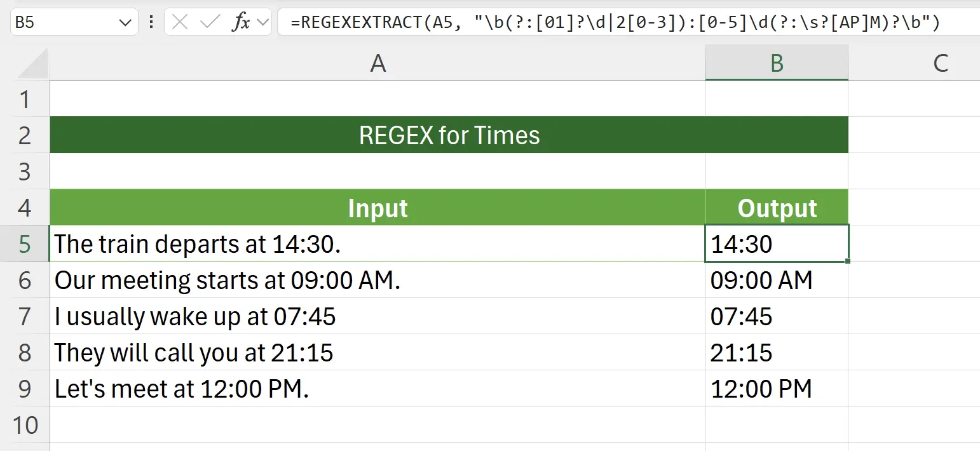Click the Cancel (X) icon in formula bar
The image size is (980, 451).
(180, 22)
